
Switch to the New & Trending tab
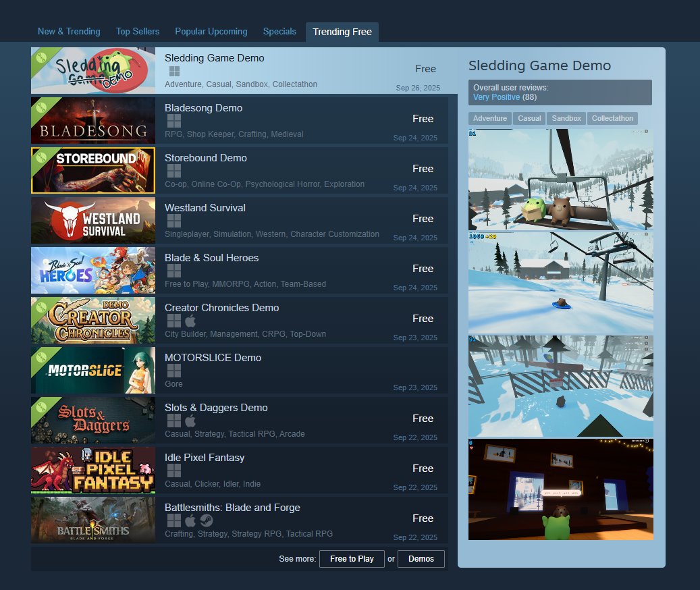pyautogui.click(x=69, y=31)
